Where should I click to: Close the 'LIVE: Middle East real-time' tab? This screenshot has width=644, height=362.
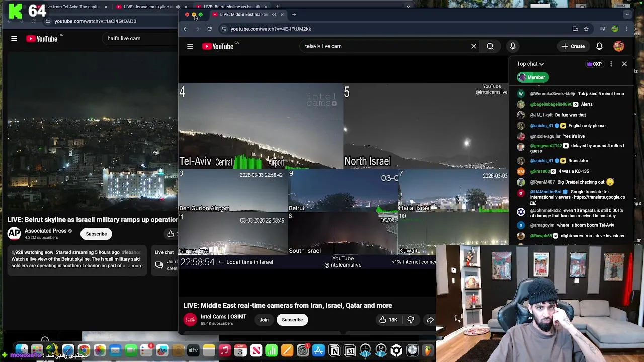pyautogui.click(x=282, y=15)
